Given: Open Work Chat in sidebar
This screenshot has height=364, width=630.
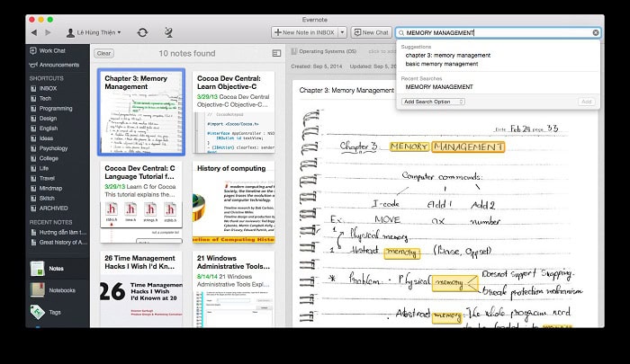Looking at the screenshot, I should coord(50,51).
